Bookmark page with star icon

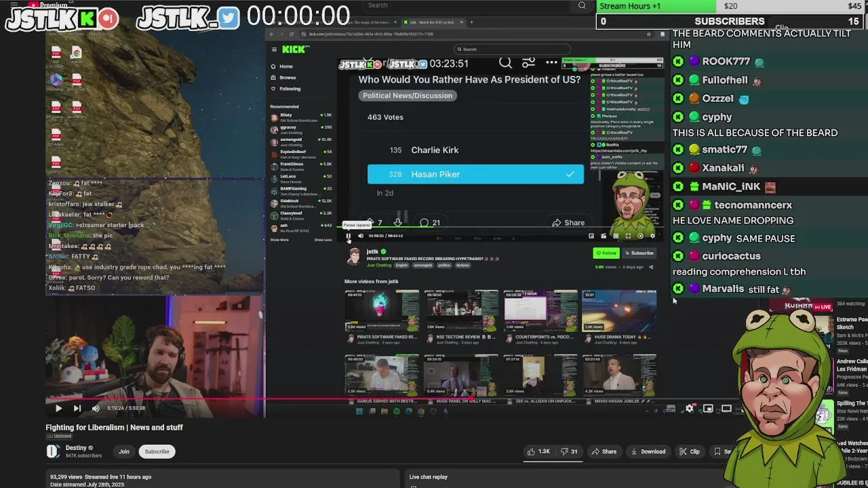(x=649, y=34)
